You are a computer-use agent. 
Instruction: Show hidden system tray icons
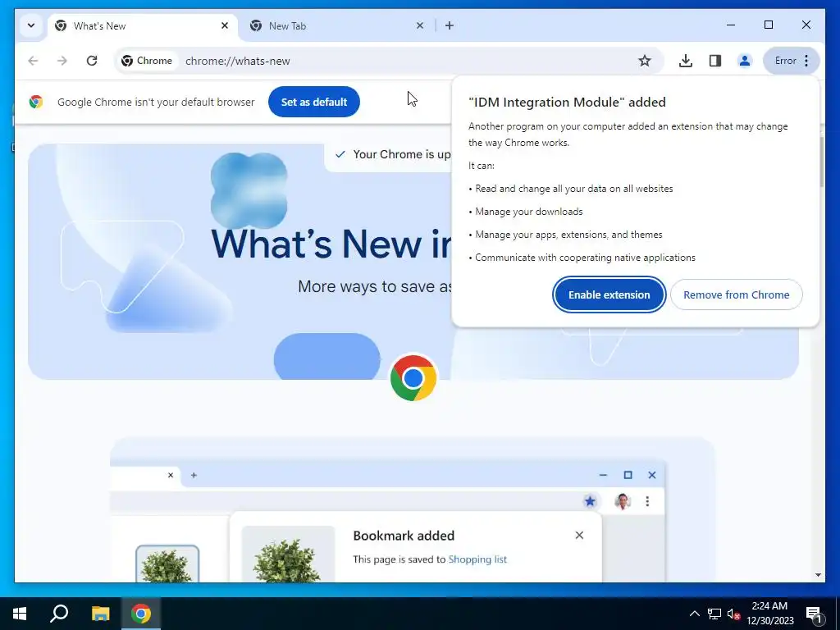pyautogui.click(x=694, y=614)
